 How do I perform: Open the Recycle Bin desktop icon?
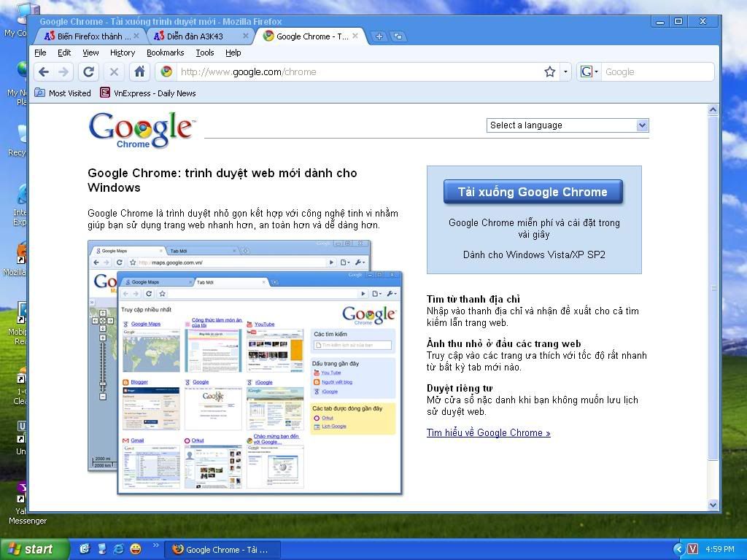pyautogui.click(x=19, y=141)
